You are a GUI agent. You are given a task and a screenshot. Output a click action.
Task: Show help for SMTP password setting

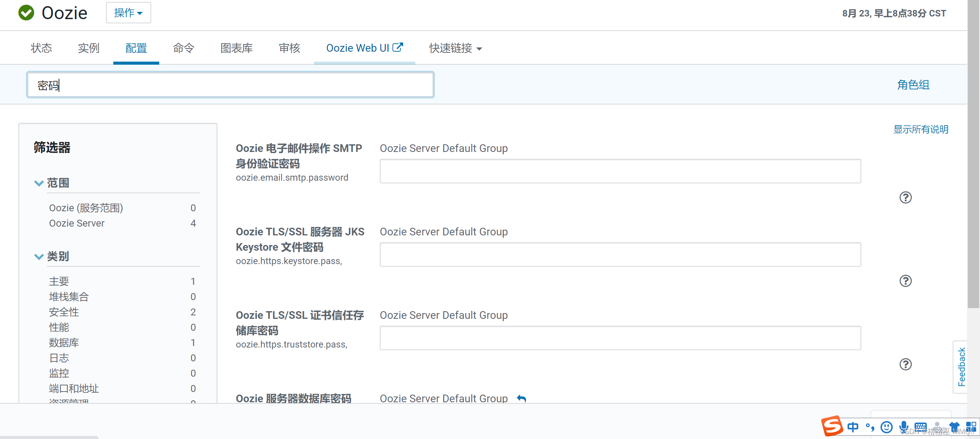[905, 197]
